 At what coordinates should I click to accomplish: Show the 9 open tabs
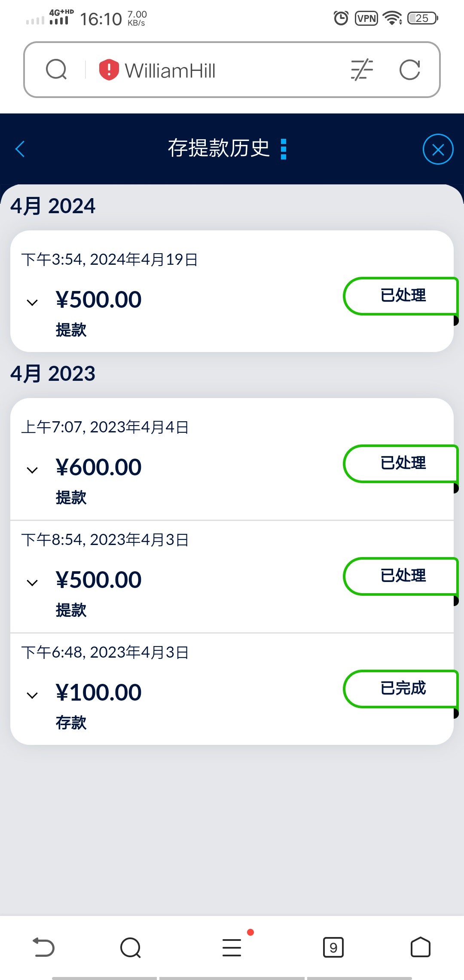click(x=333, y=947)
